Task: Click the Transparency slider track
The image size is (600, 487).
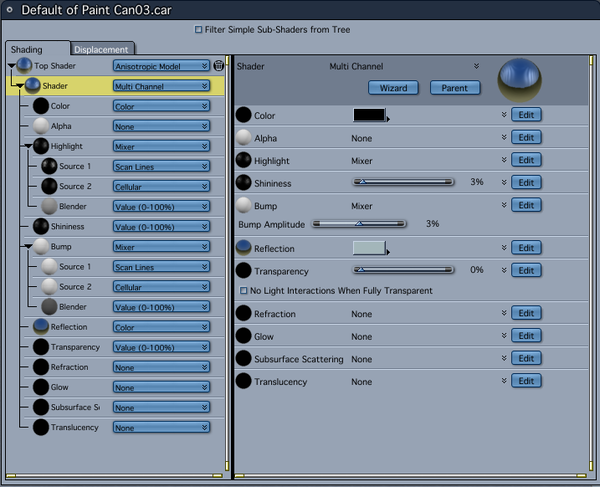Action: pos(403,270)
